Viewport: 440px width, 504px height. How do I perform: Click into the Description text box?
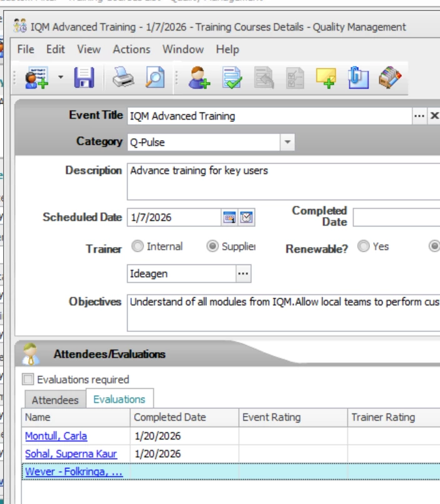[284, 181]
